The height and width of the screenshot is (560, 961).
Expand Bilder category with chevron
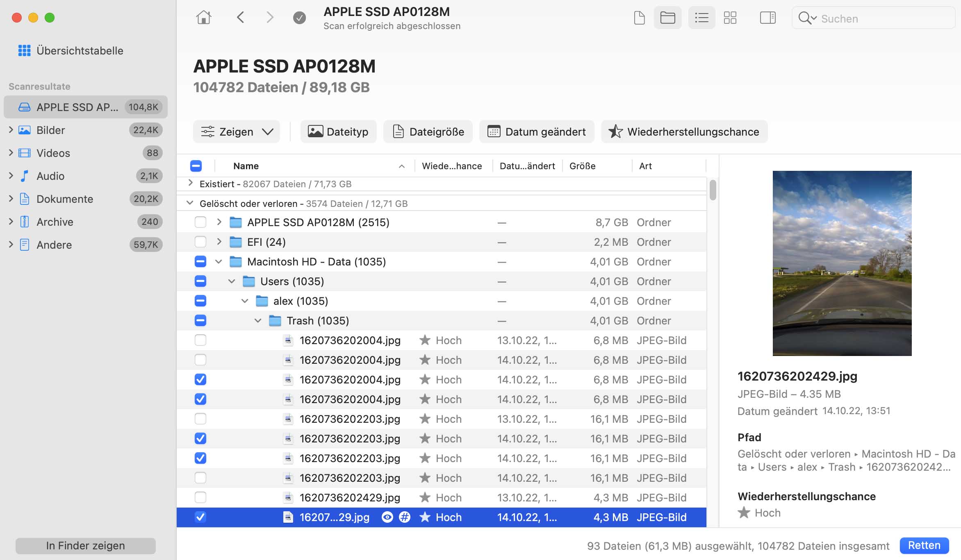pos(11,130)
